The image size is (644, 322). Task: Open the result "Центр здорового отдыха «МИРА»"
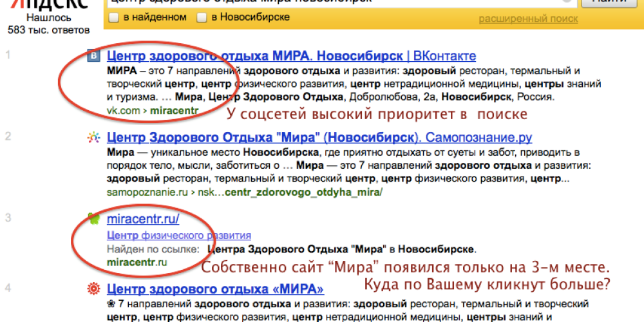[x=215, y=289]
